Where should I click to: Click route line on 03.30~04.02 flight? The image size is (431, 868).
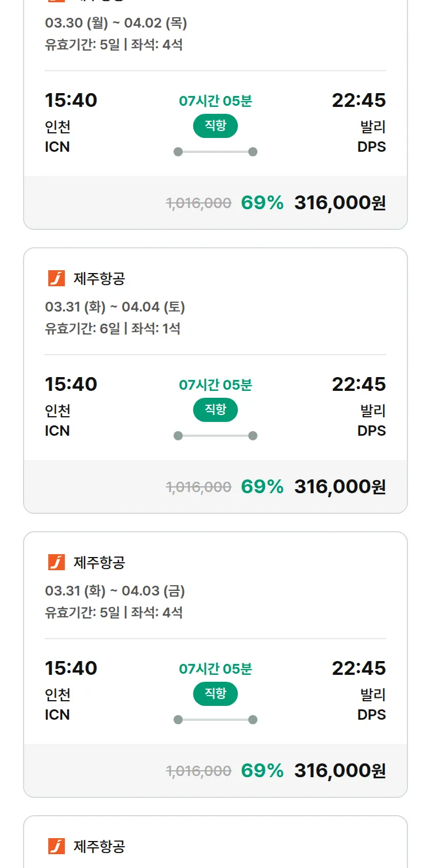click(x=215, y=152)
